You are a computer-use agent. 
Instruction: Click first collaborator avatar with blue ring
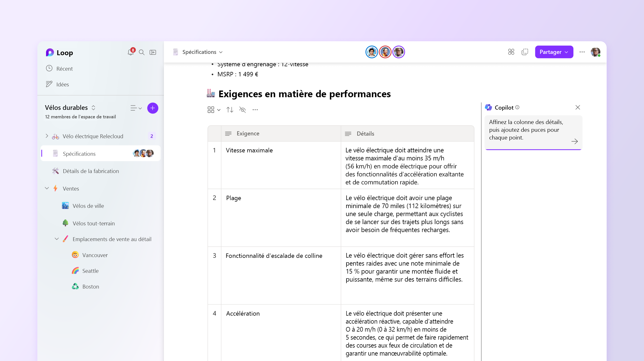click(371, 52)
